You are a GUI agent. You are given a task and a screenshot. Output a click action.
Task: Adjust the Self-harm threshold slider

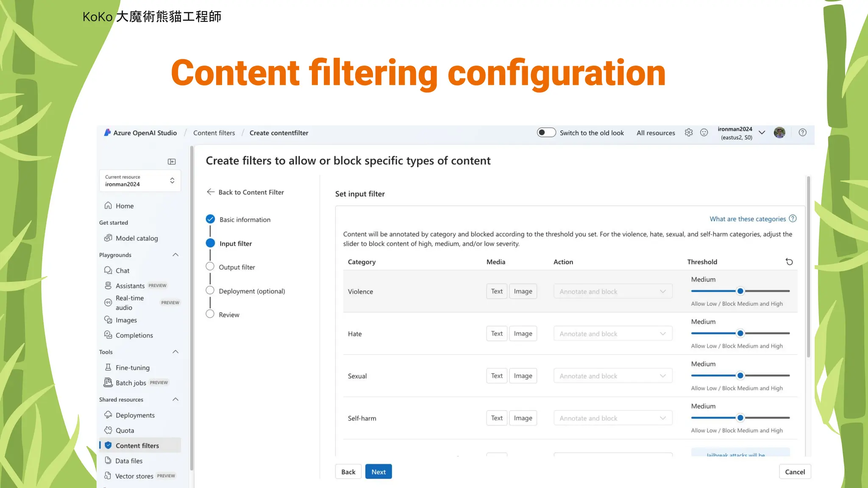(740, 418)
